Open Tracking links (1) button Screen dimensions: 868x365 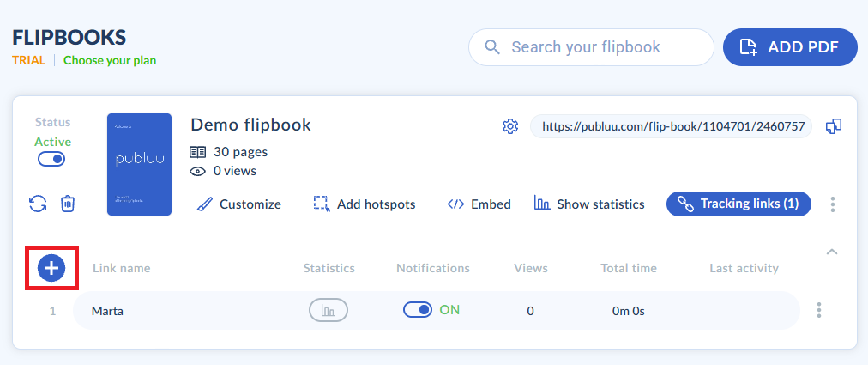pos(739,204)
